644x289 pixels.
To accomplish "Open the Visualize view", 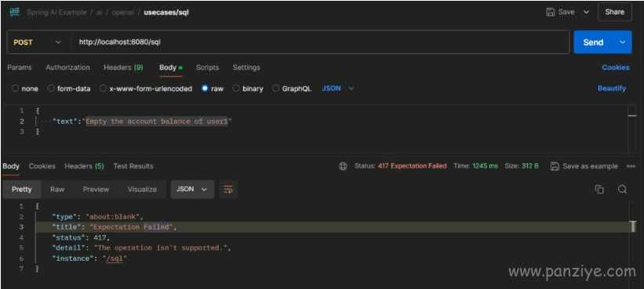I will (x=142, y=190).
